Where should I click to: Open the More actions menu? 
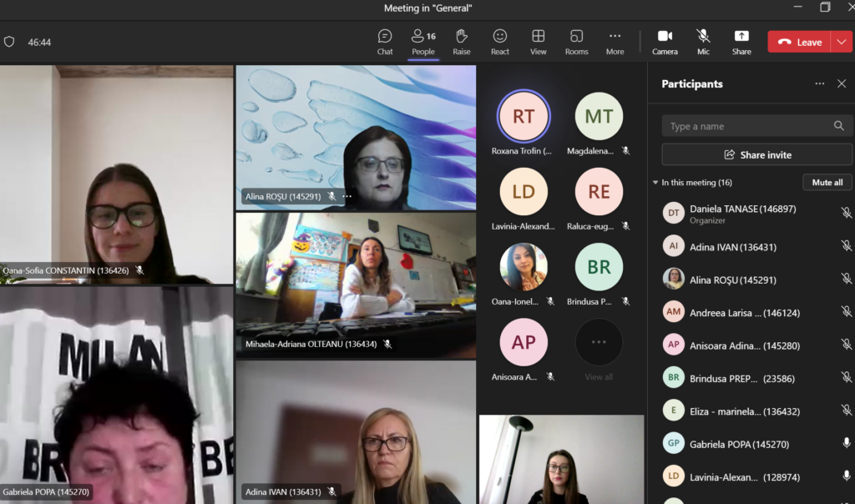tap(615, 42)
